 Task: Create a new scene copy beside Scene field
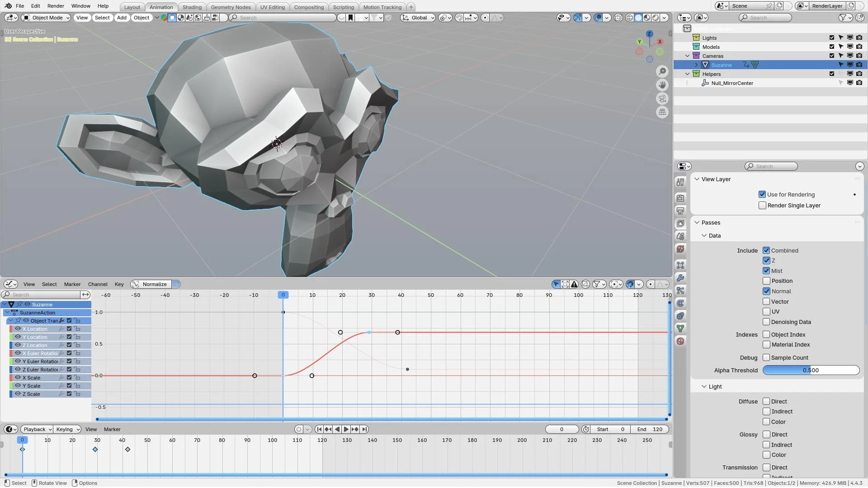(x=779, y=6)
